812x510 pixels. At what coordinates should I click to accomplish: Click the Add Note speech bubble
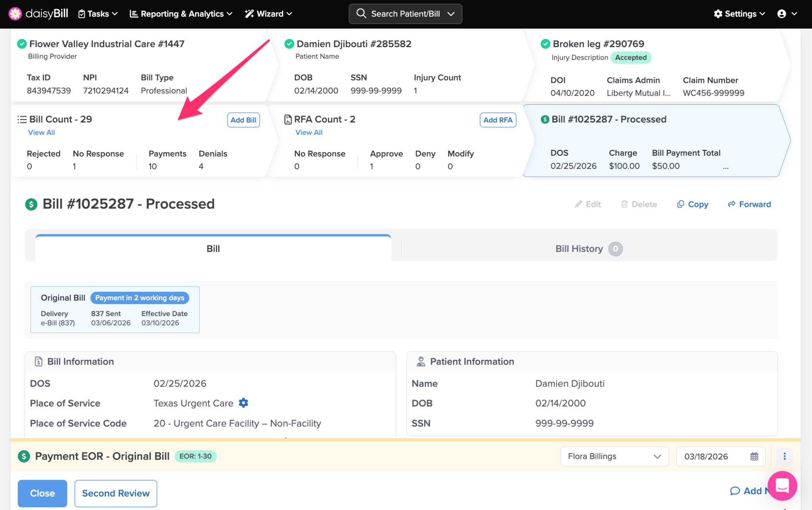[735, 491]
